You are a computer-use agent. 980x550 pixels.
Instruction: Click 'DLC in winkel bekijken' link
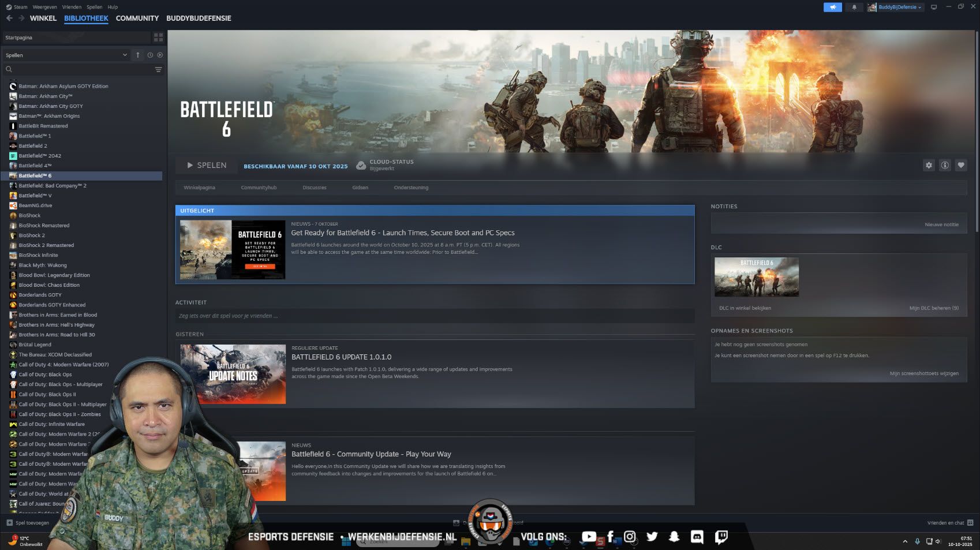point(745,308)
